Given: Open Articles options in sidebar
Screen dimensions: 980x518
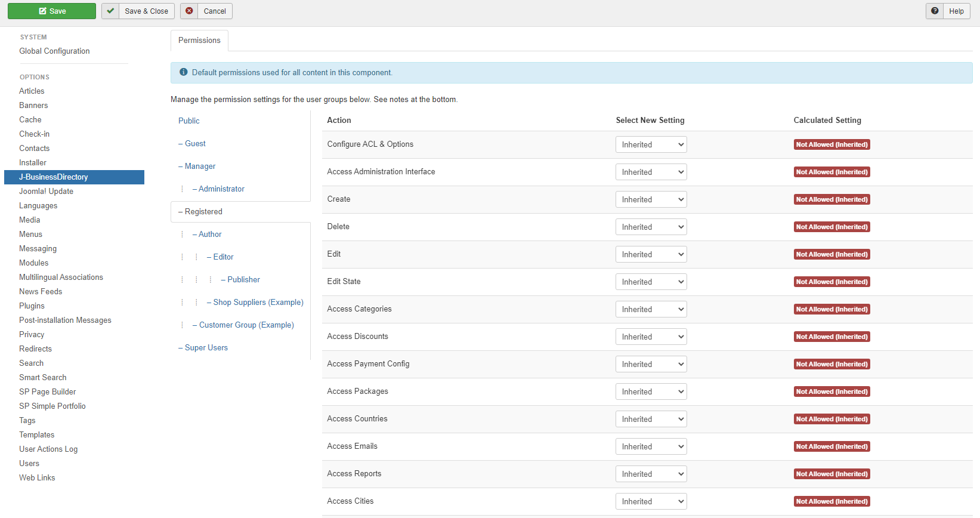Looking at the screenshot, I should (32, 91).
